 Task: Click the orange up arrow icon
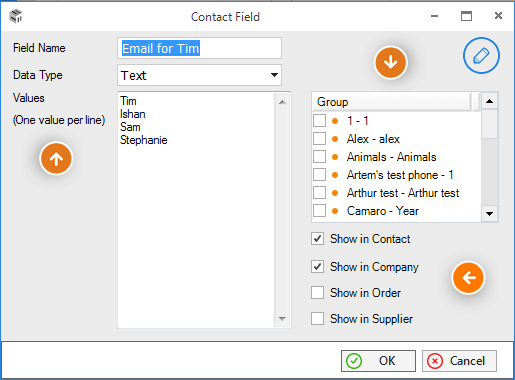[56, 159]
